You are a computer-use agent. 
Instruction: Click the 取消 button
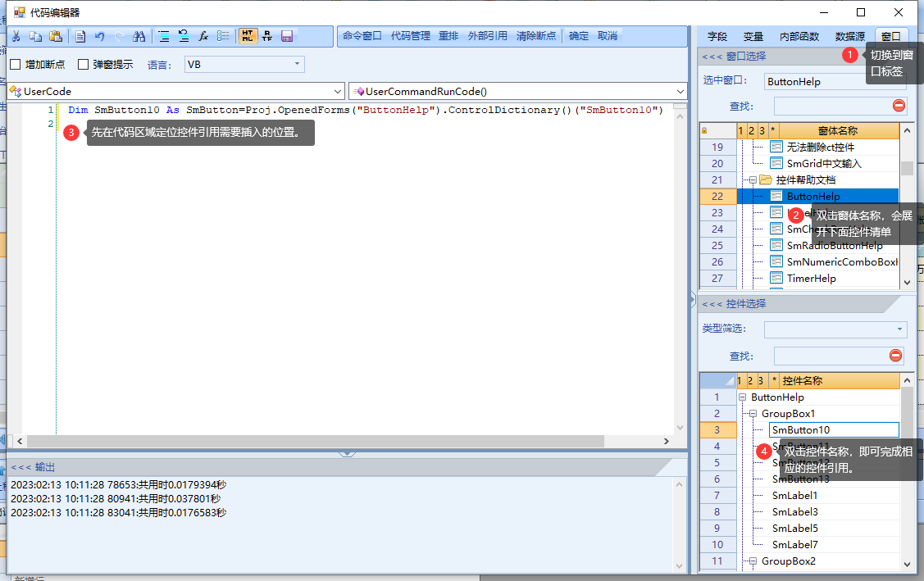(608, 36)
